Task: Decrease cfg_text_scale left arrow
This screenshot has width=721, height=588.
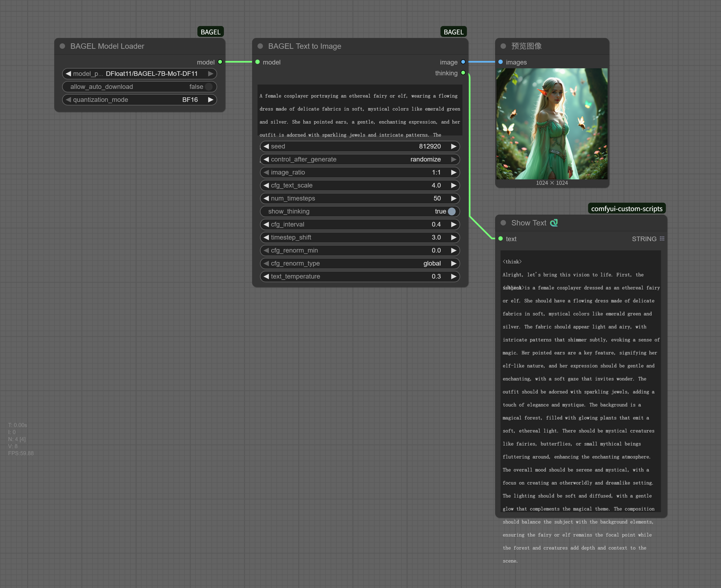Action: coord(266,185)
